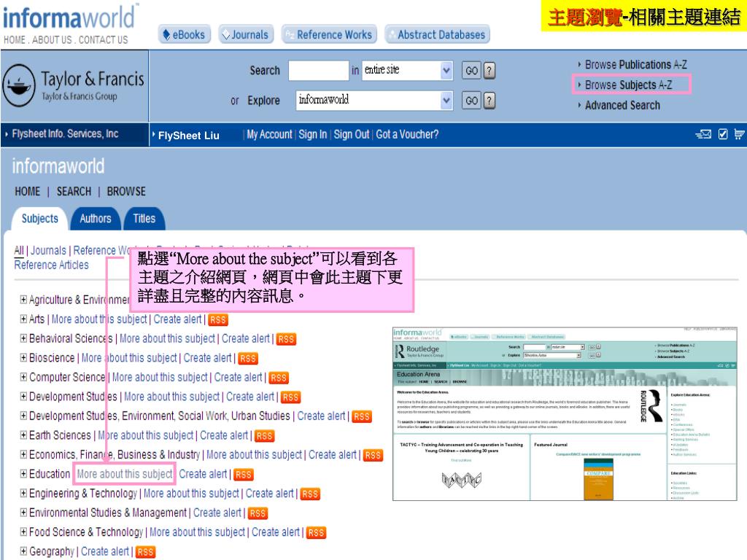This screenshot has height=560, width=747.
Task: Click RSS icon for Geography
Action: pos(145,552)
